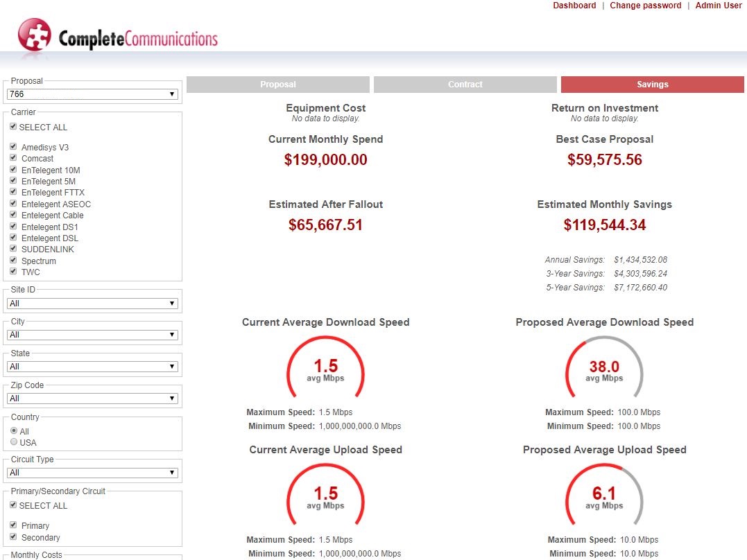Viewport: 747px width, 560px height.
Task: Uncheck the Spectrum carrier
Action: coord(13,261)
